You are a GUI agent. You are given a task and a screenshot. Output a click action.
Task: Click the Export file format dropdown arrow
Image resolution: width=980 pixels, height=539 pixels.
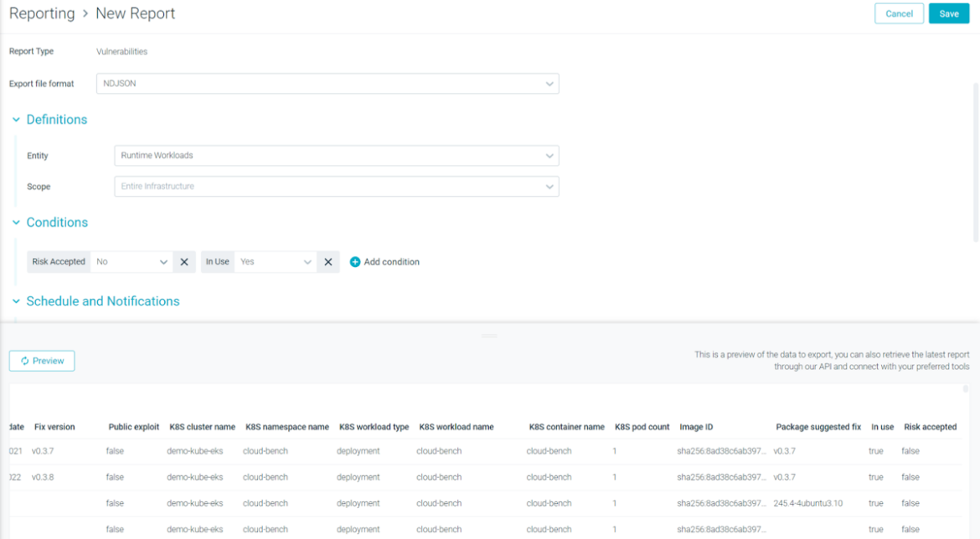(x=549, y=83)
